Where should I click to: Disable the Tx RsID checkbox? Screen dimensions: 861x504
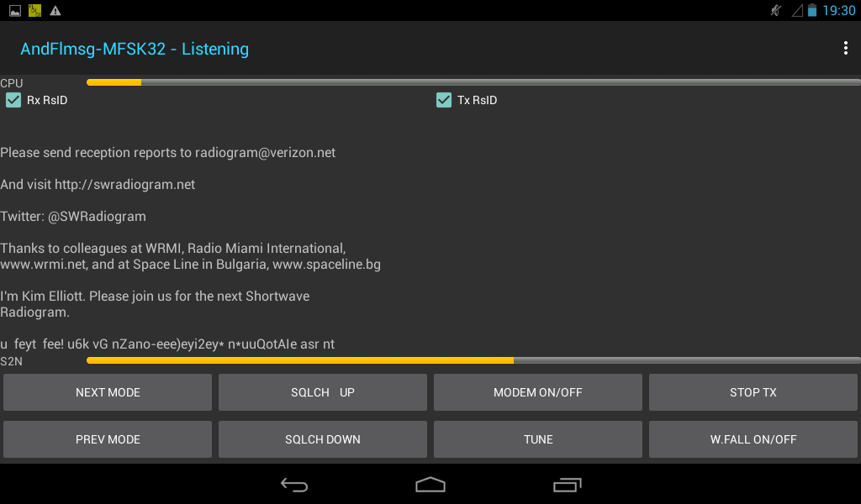click(x=444, y=100)
